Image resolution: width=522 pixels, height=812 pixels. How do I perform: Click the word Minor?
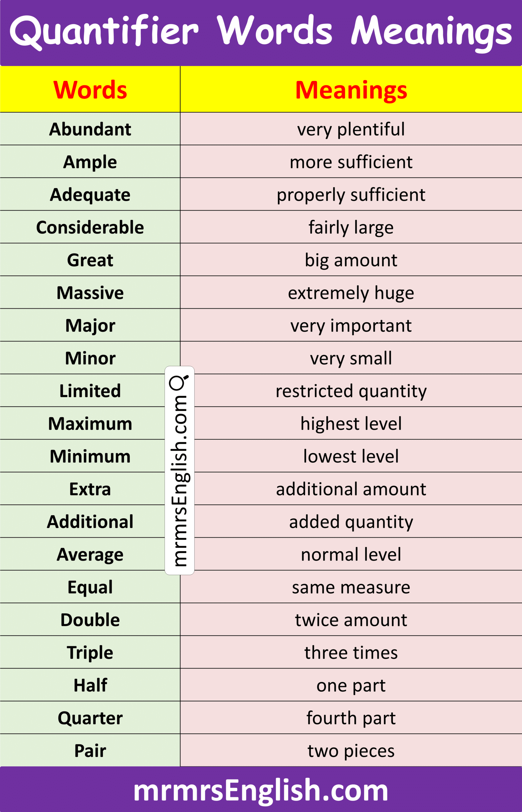90,358
